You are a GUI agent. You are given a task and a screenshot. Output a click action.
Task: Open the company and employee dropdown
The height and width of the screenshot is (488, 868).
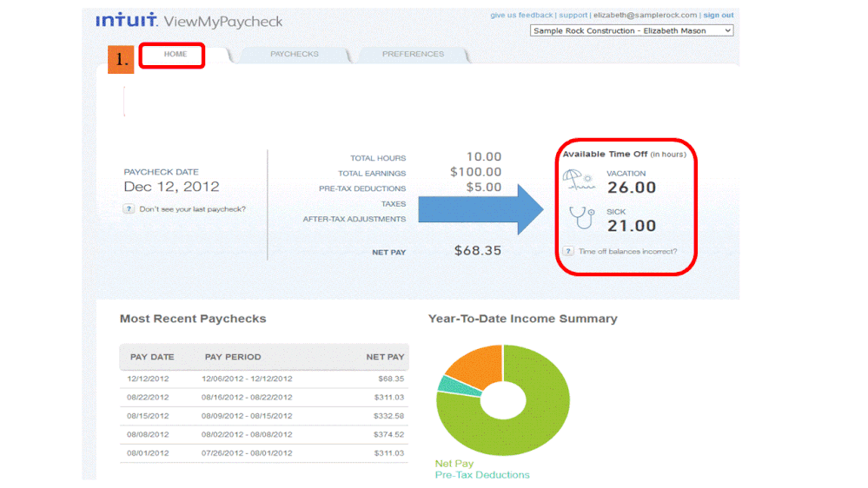pyautogui.click(x=632, y=30)
